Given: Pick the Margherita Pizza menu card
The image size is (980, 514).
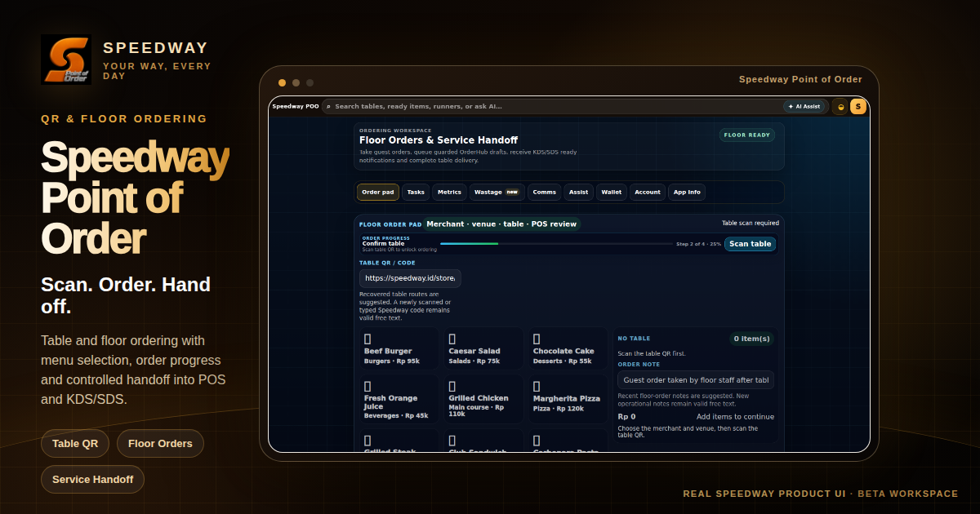Looking at the screenshot, I should tap(568, 400).
